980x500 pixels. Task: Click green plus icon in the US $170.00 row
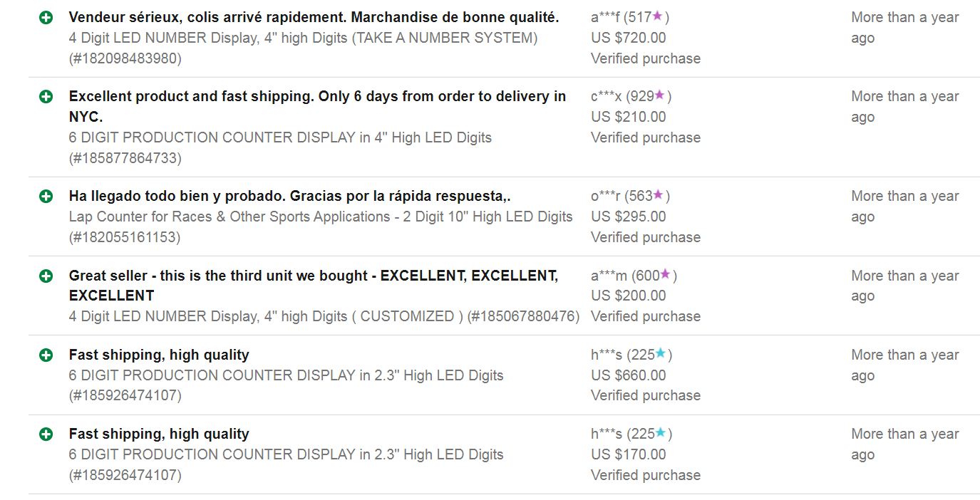point(46,434)
